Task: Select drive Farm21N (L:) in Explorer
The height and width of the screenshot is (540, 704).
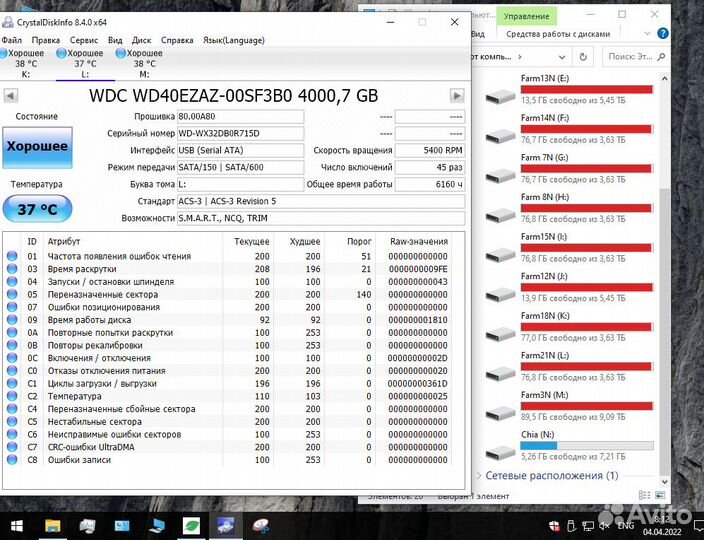Action: [x=569, y=366]
